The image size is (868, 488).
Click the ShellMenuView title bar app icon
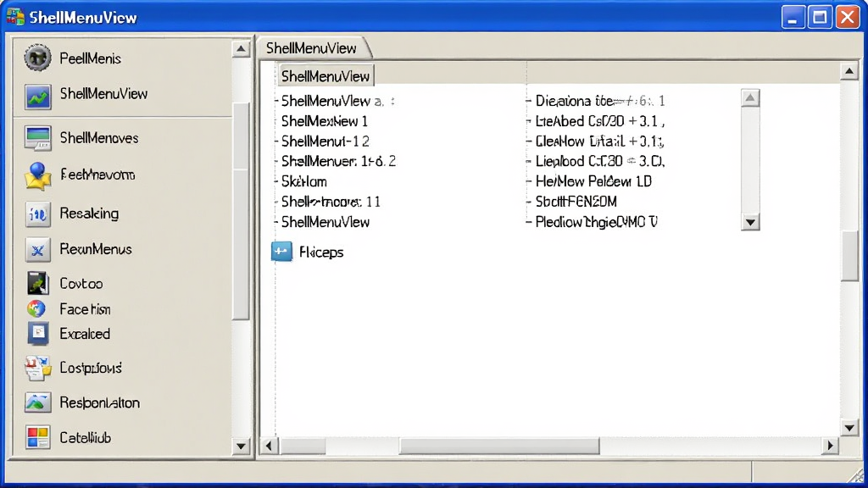click(x=15, y=17)
